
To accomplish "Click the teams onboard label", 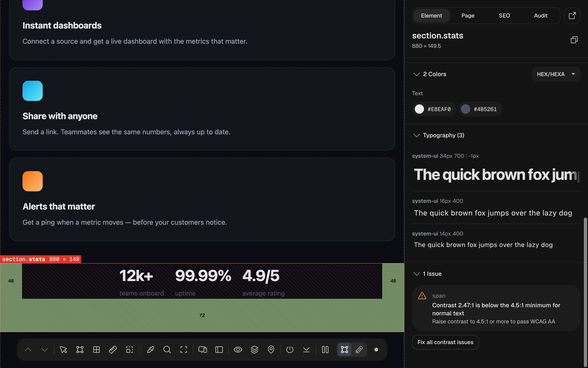I will tap(142, 293).
